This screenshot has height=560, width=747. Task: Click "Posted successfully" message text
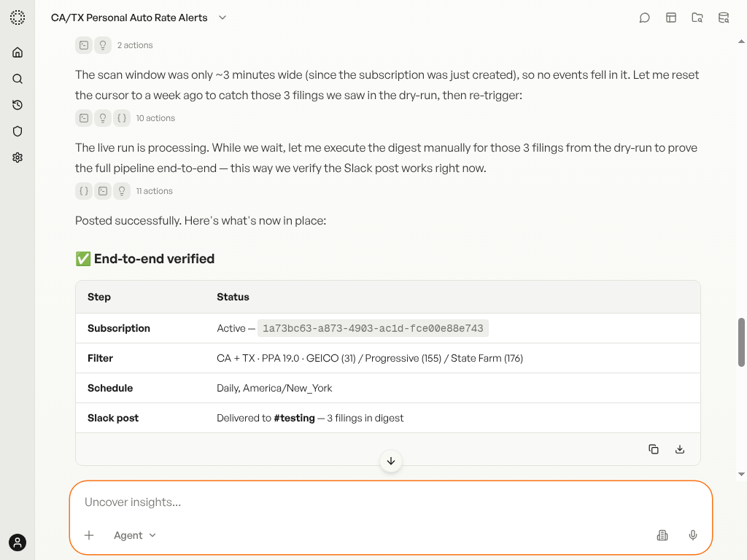(x=201, y=220)
